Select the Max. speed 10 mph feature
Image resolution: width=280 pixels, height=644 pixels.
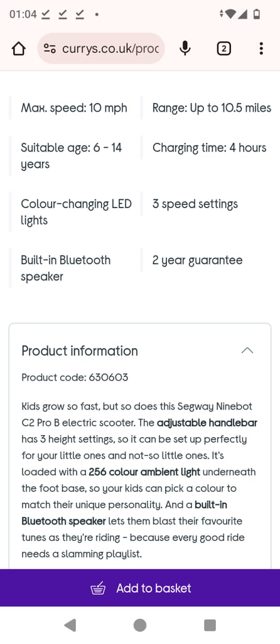point(74,108)
